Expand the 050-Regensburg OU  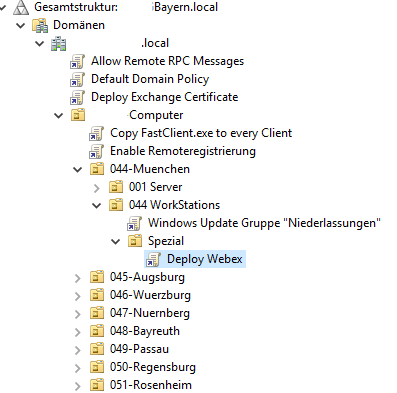tap(78, 368)
